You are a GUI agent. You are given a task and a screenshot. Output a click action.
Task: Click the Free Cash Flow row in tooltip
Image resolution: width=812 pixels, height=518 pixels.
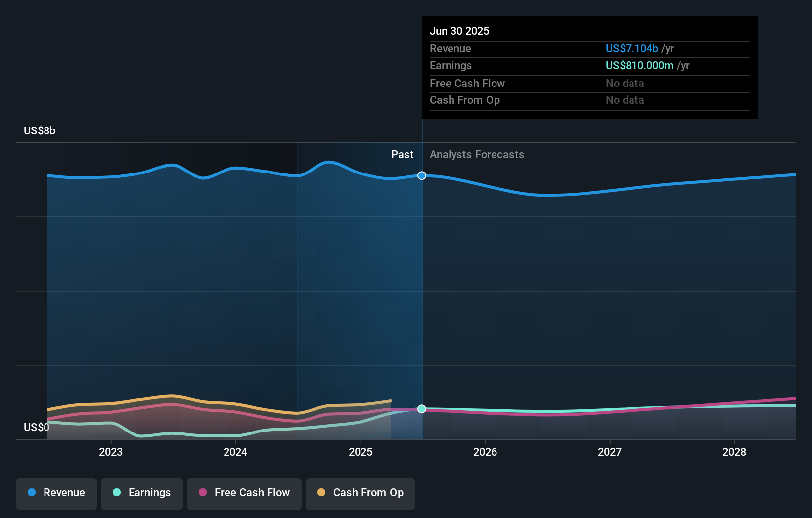coord(590,84)
